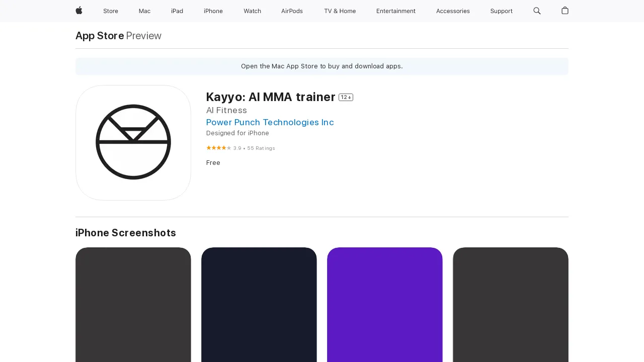Open the Store menu item
The height and width of the screenshot is (362, 644).
pyautogui.click(x=111, y=11)
